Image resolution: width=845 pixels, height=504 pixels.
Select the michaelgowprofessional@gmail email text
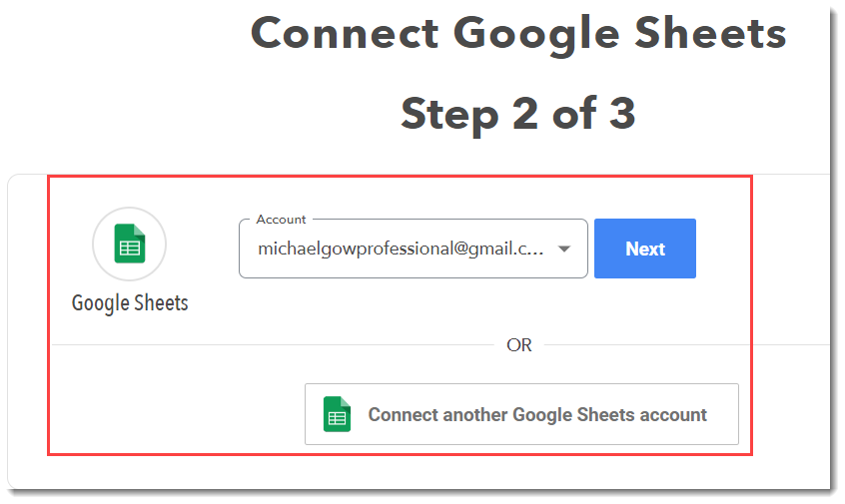[400, 249]
